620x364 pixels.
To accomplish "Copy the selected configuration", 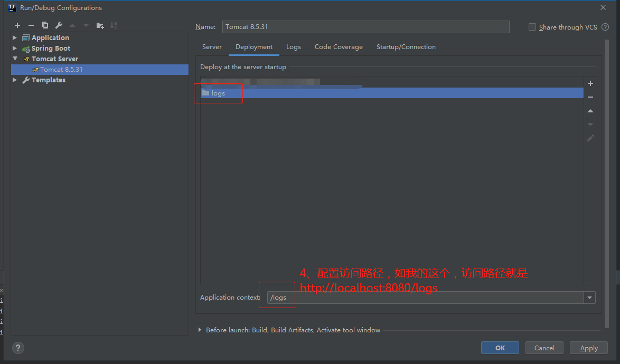I will pyautogui.click(x=45, y=25).
